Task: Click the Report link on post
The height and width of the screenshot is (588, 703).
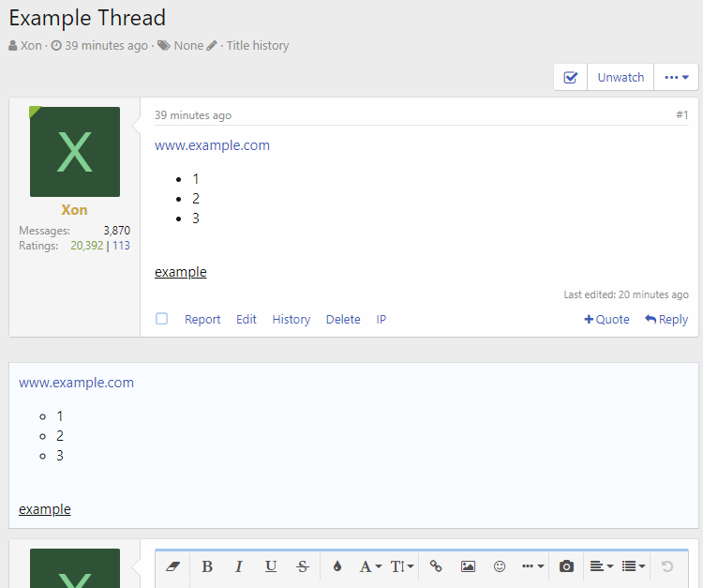Action: [202, 320]
